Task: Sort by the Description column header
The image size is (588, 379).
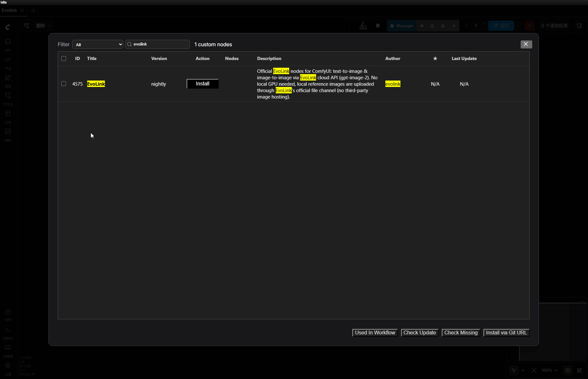Action: pos(269,59)
